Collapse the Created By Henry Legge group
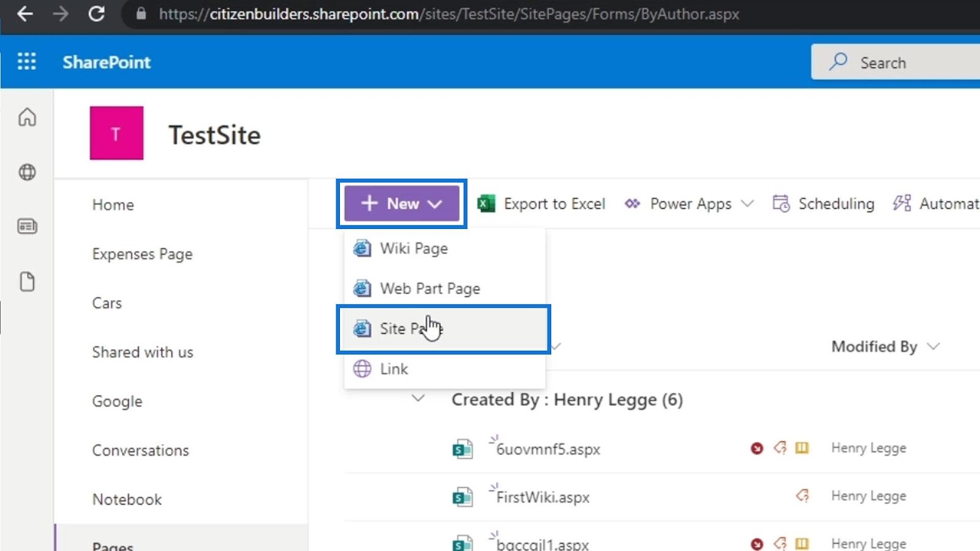Viewport: 980px width, 551px height. click(x=418, y=399)
